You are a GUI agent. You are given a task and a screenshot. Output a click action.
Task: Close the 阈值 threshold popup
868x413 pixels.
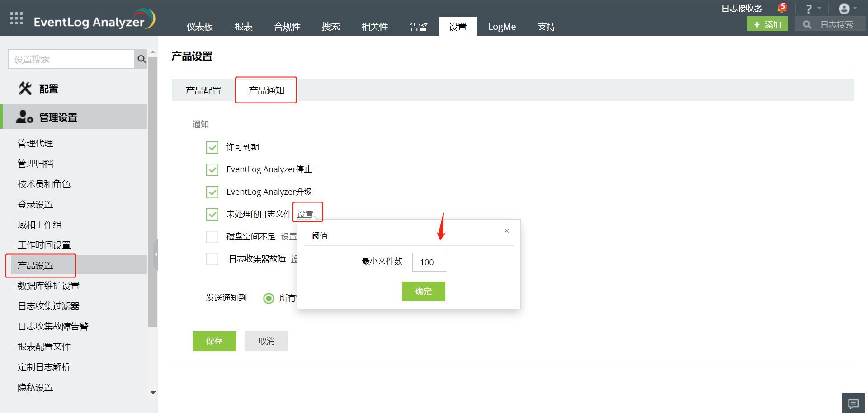coord(507,231)
